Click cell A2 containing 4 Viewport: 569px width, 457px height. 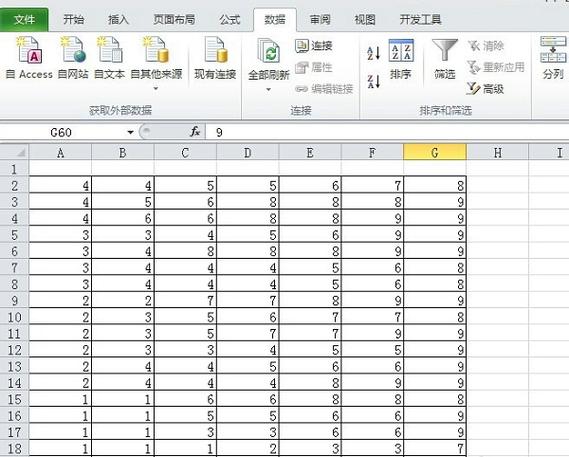pyautogui.click(x=60, y=185)
